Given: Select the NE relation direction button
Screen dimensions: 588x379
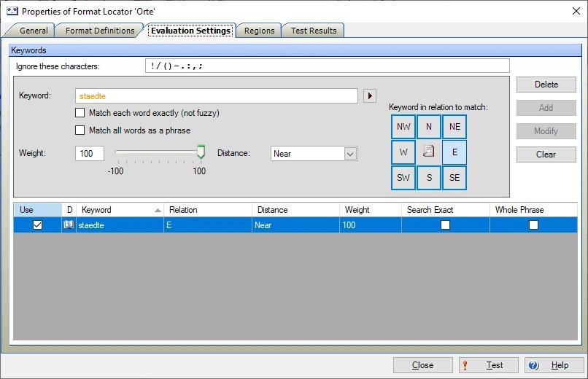Looking at the screenshot, I should [454, 127].
